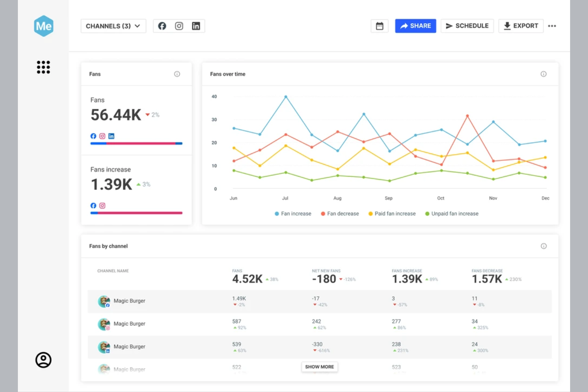Show info for the Fans card
Image resolution: width=588 pixels, height=392 pixels.
coord(177,74)
